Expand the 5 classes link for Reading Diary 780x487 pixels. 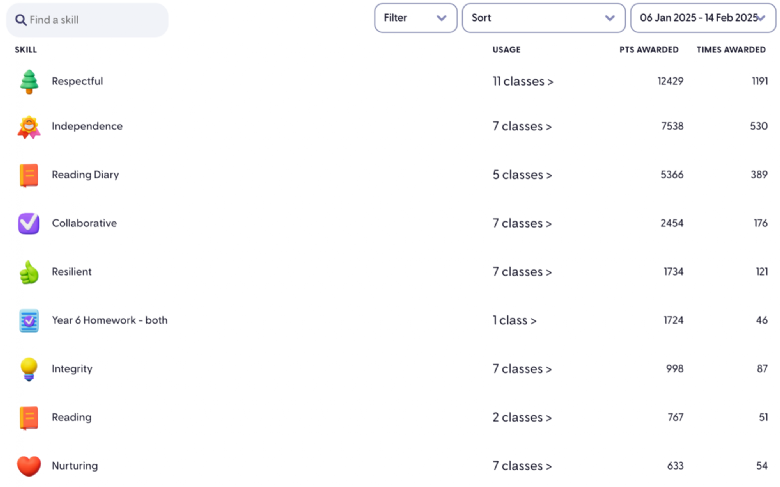(522, 175)
